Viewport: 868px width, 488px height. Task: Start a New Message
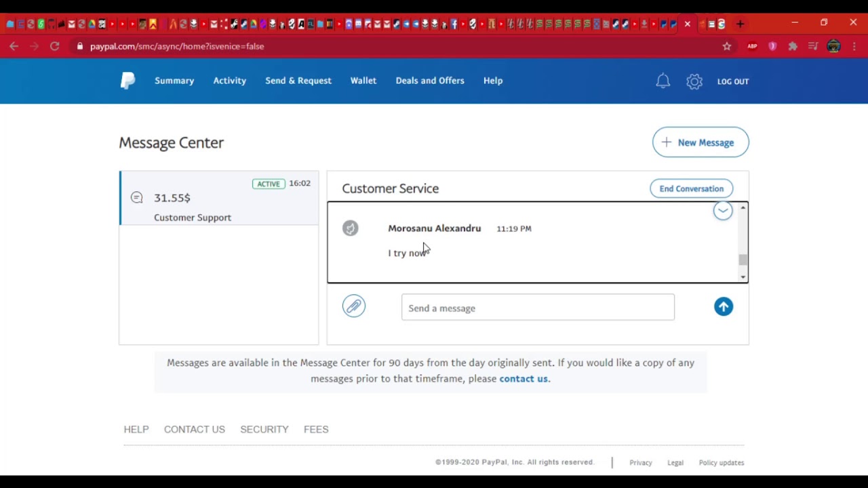click(701, 142)
